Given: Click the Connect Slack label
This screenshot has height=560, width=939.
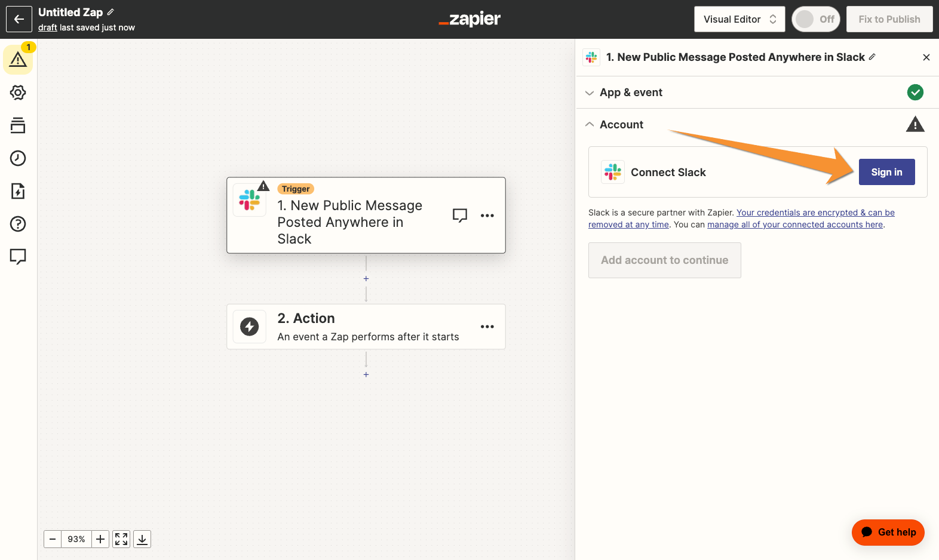Looking at the screenshot, I should coord(668,172).
